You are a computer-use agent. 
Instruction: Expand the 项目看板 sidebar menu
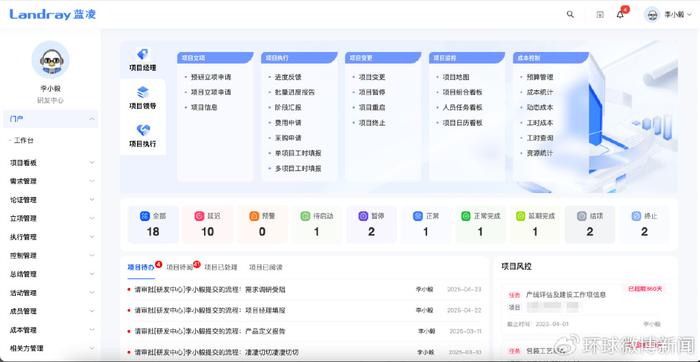[x=92, y=163]
